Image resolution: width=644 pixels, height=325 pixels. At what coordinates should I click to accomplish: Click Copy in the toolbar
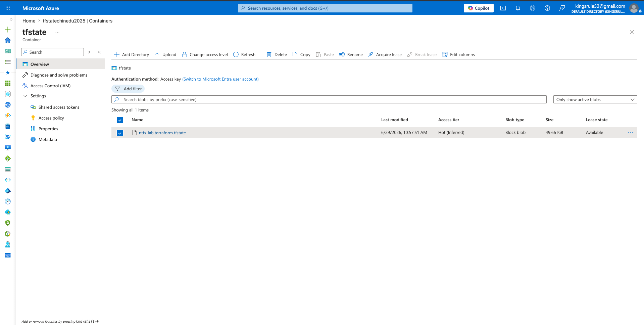point(301,54)
